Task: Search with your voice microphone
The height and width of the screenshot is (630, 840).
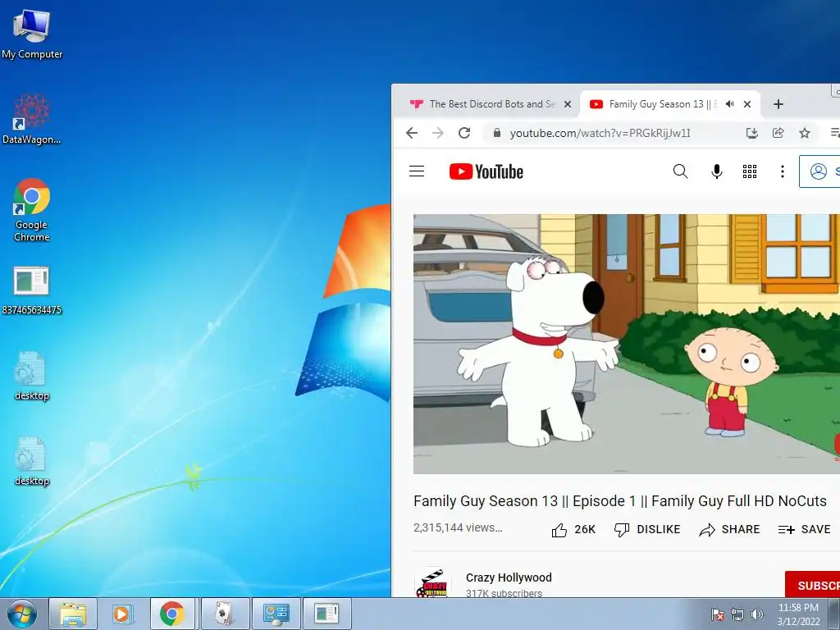Action: pos(717,171)
